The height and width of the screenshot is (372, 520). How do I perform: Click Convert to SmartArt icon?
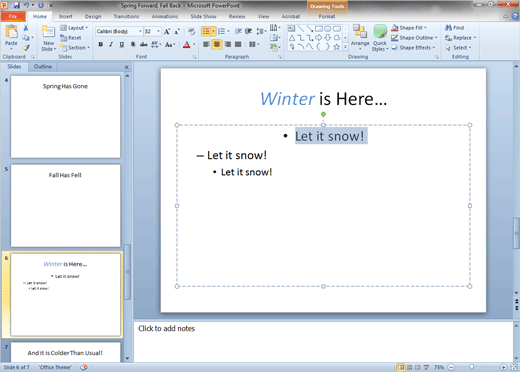click(x=275, y=48)
